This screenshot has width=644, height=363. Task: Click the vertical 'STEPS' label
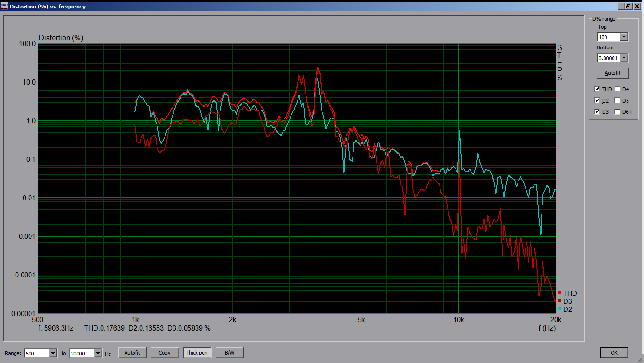coord(559,63)
